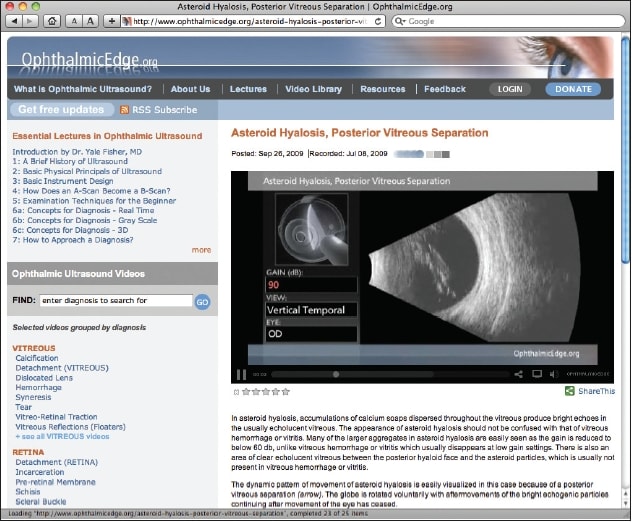Click the diagnosis search input field
Image resolution: width=632 pixels, height=522 pixels.
pos(116,300)
